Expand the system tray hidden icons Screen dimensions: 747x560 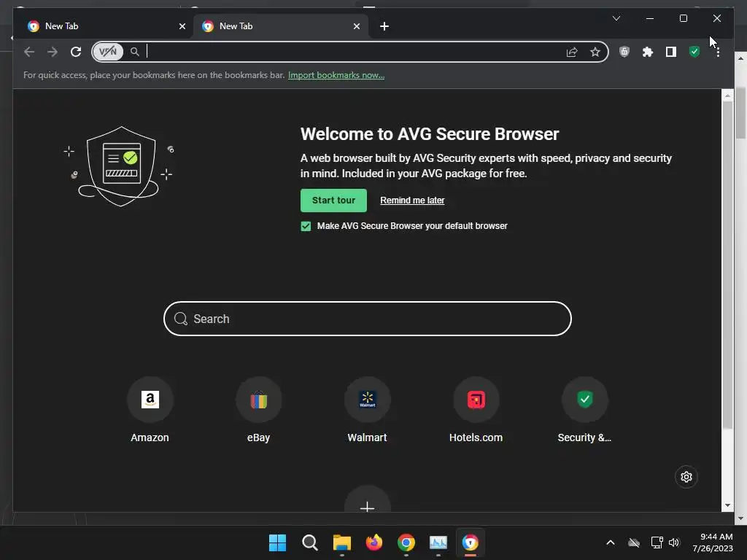[x=611, y=542]
